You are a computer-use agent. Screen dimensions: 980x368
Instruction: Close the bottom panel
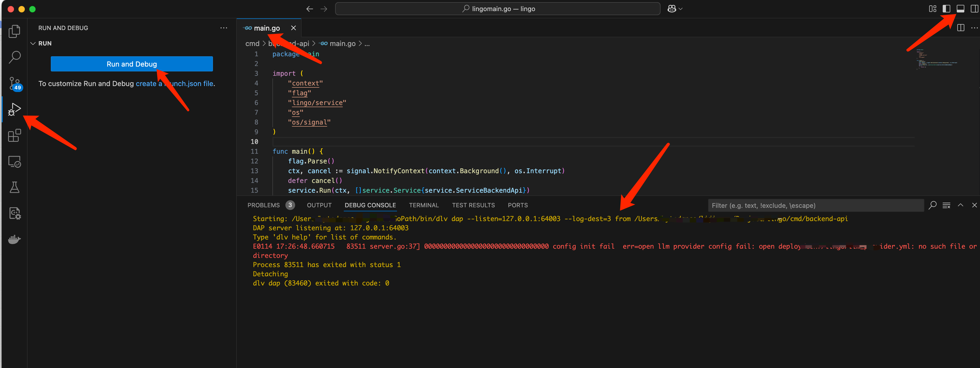(974, 205)
